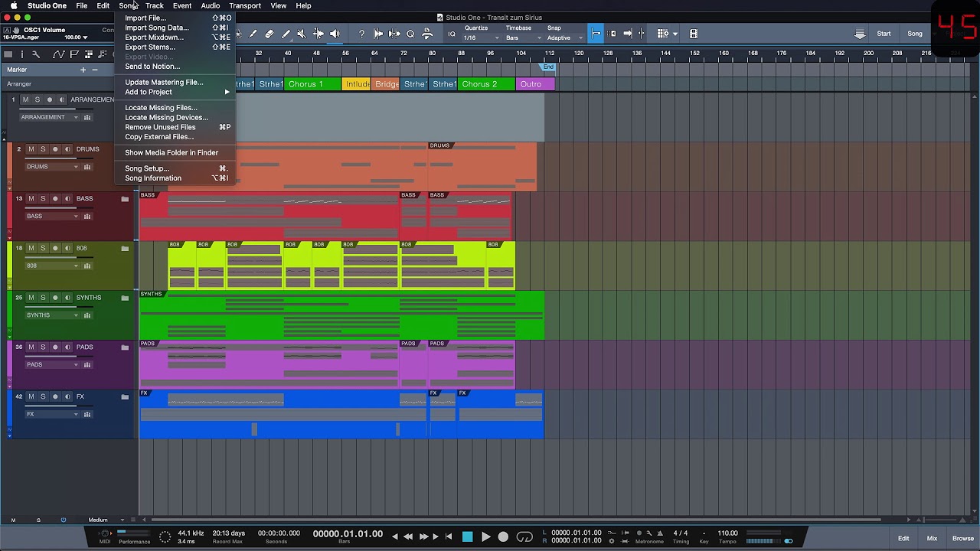Open the Edit view button
This screenshot has width=980, height=551.
[903, 539]
